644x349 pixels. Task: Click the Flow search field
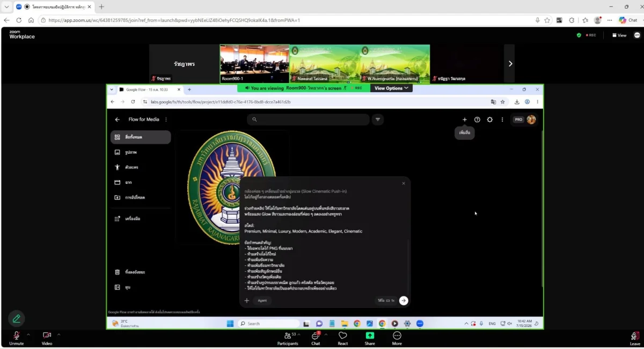tap(308, 120)
